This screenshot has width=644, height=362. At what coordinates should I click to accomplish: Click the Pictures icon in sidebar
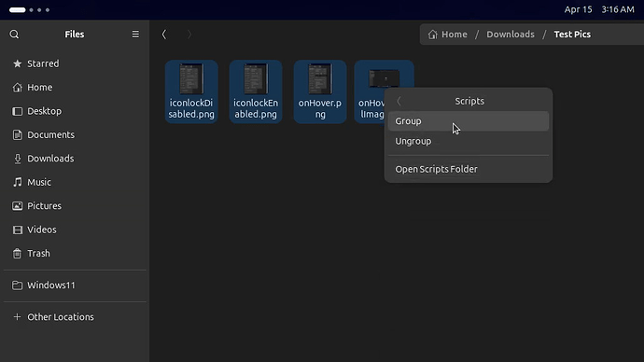17,205
